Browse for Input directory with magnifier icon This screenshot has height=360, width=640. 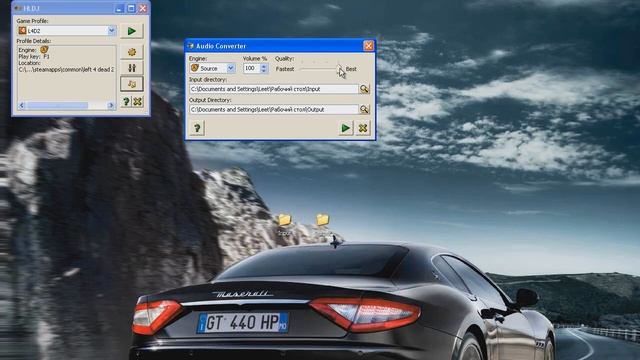364,89
